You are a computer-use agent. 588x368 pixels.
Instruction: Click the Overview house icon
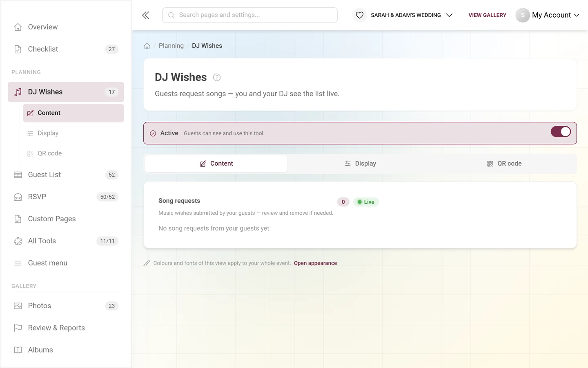pyautogui.click(x=18, y=27)
